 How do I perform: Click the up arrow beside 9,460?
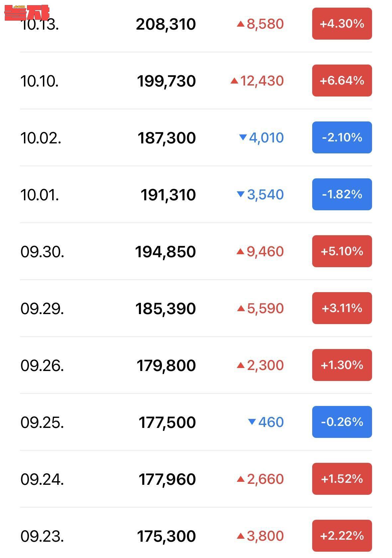[241, 252]
